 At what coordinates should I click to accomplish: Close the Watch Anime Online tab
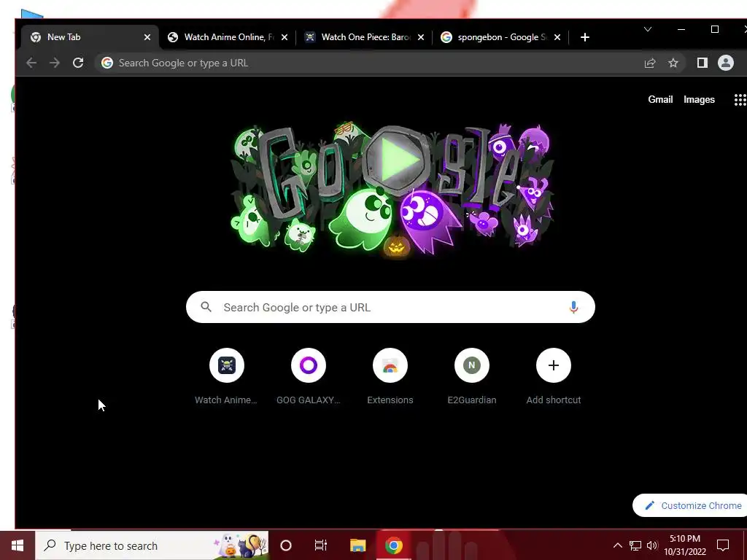point(285,37)
